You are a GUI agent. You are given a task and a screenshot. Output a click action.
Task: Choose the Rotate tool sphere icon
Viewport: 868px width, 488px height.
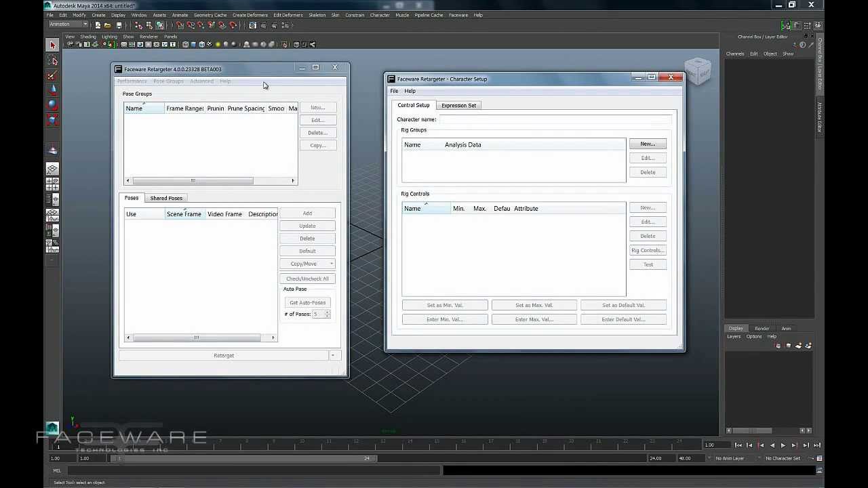coord(52,104)
